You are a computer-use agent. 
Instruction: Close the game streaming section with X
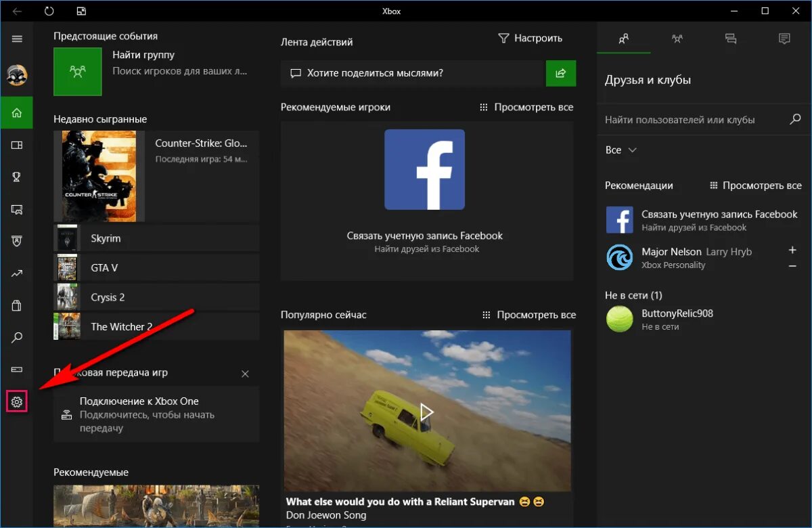tap(245, 374)
